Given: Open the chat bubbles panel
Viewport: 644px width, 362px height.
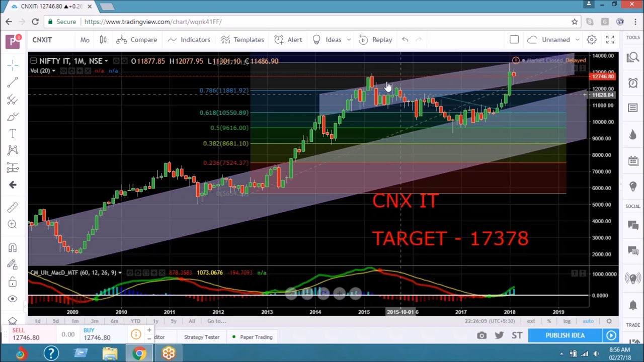Looking at the screenshot, I should pyautogui.click(x=633, y=226).
